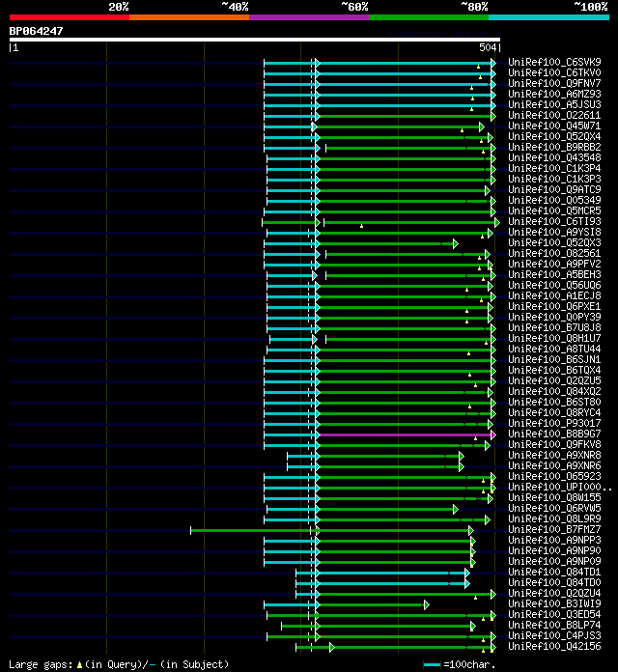Select the UniRef100_P93017 label
This screenshot has width=618, height=672.
pyautogui.click(x=554, y=424)
